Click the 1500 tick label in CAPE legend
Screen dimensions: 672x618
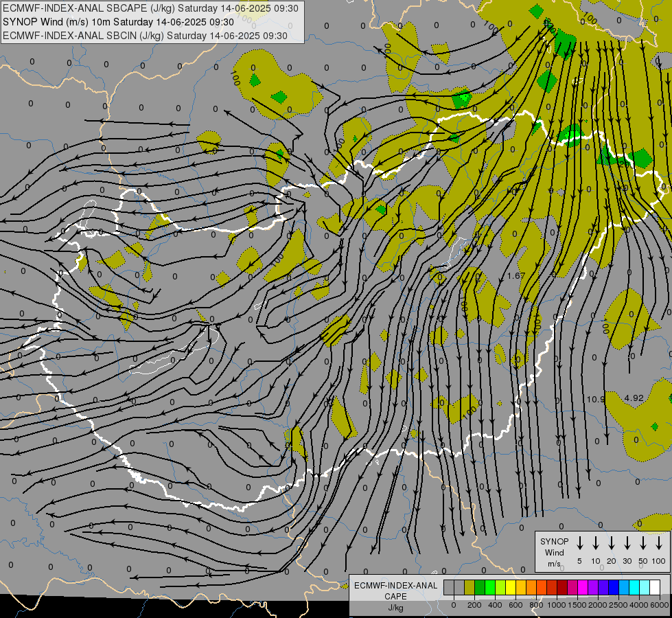point(577,605)
